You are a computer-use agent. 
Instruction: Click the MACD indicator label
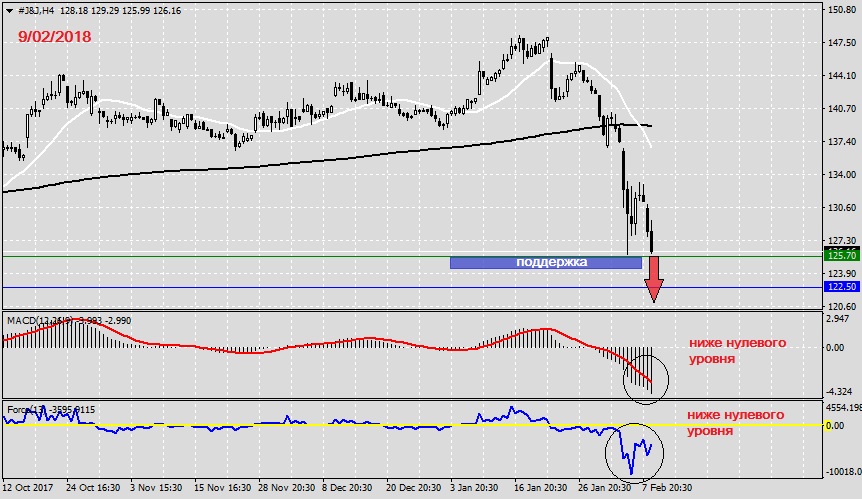pos(30,320)
